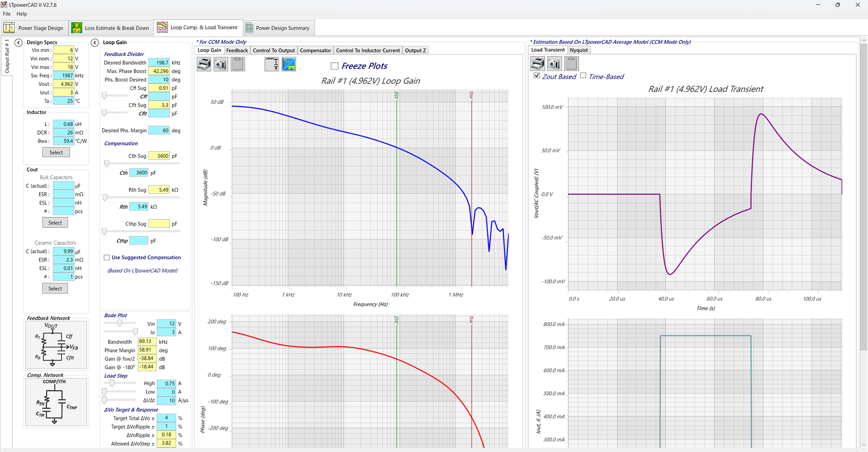Screen dimensions: 868x452
Task: Click the Desired Phs. Margin input field
Action: (159, 131)
